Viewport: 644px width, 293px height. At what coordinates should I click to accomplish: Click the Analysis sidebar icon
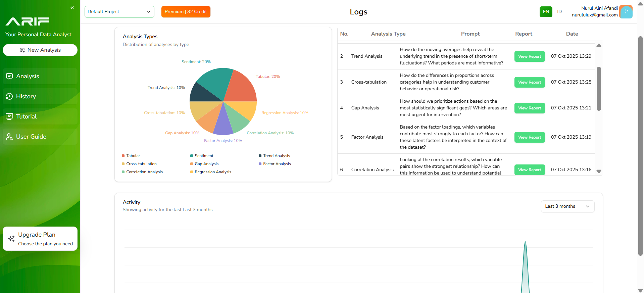coord(9,76)
